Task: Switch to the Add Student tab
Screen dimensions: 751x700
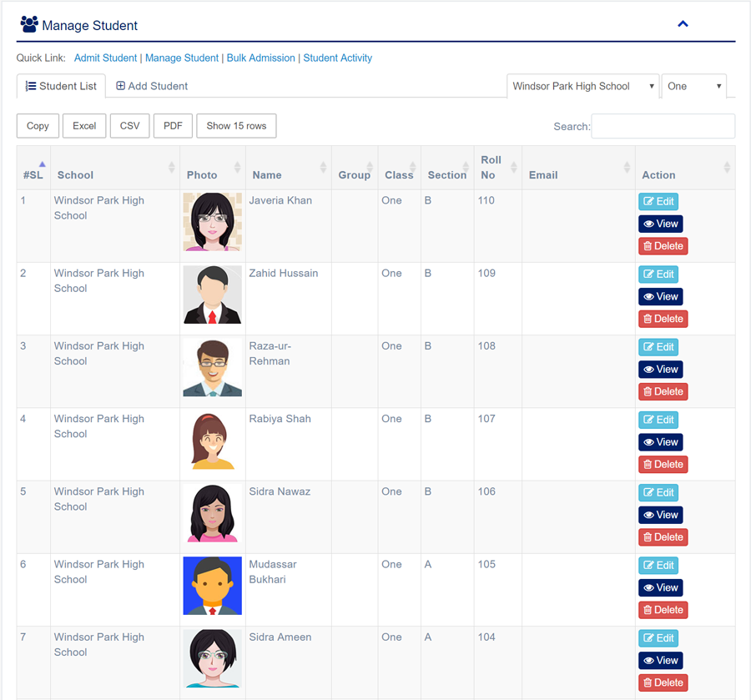Action: click(152, 86)
